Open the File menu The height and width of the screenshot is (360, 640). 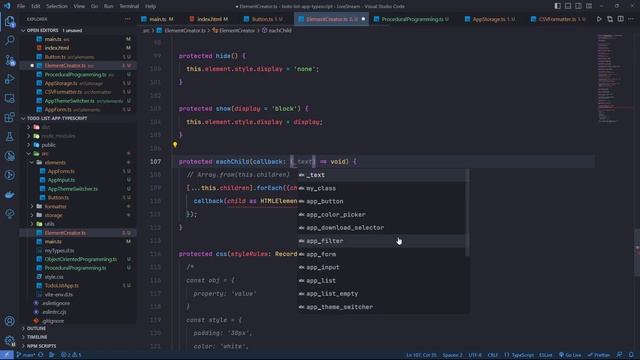coord(21,6)
